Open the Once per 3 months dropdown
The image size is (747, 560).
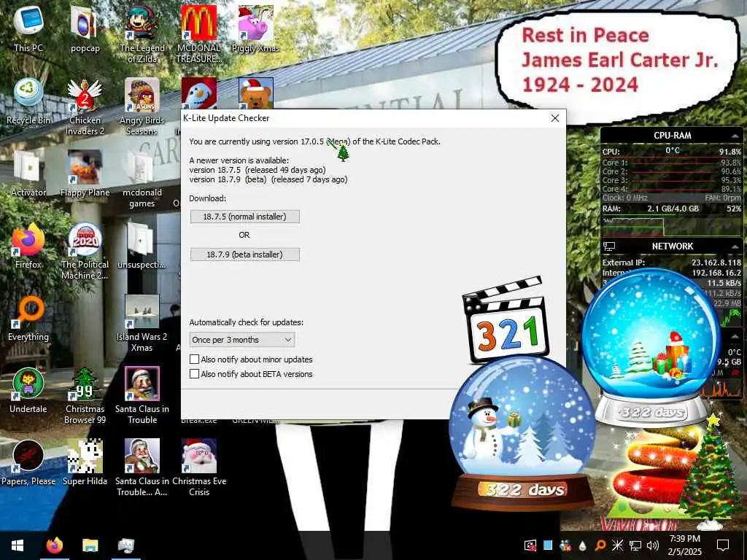pos(242,340)
